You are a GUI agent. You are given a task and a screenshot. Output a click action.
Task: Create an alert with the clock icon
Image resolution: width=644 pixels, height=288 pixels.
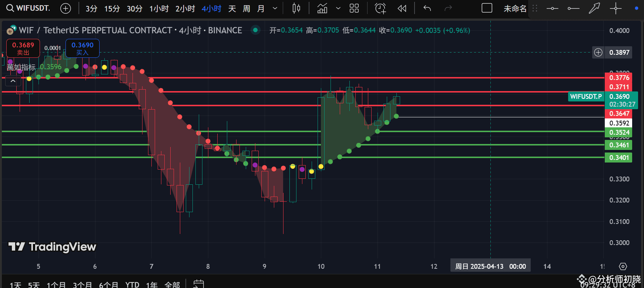tap(380, 8)
